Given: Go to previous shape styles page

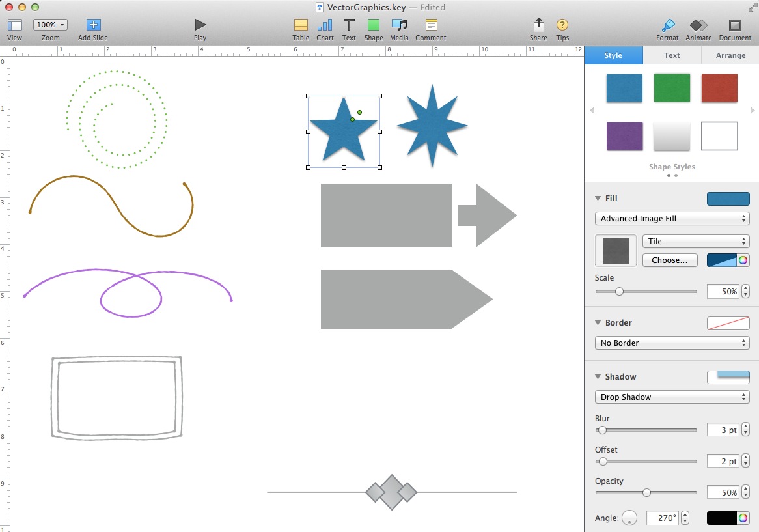Looking at the screenshot, I should coord(592,110).
